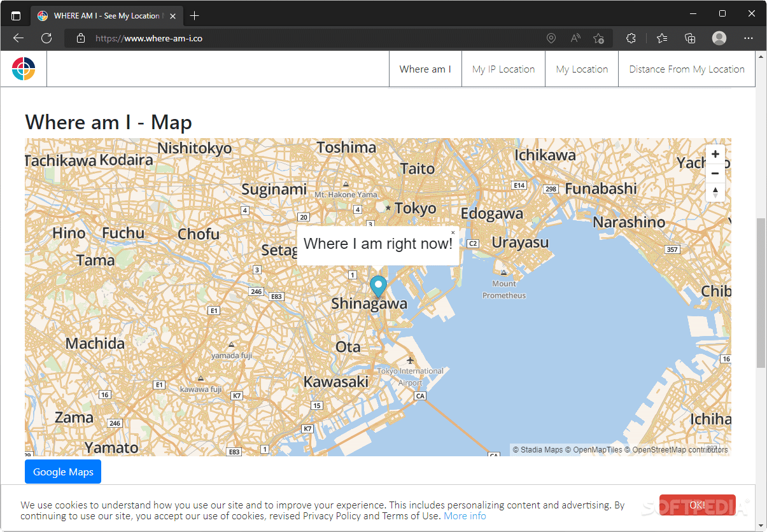Open the My IP Location tab

click(503, 69)
